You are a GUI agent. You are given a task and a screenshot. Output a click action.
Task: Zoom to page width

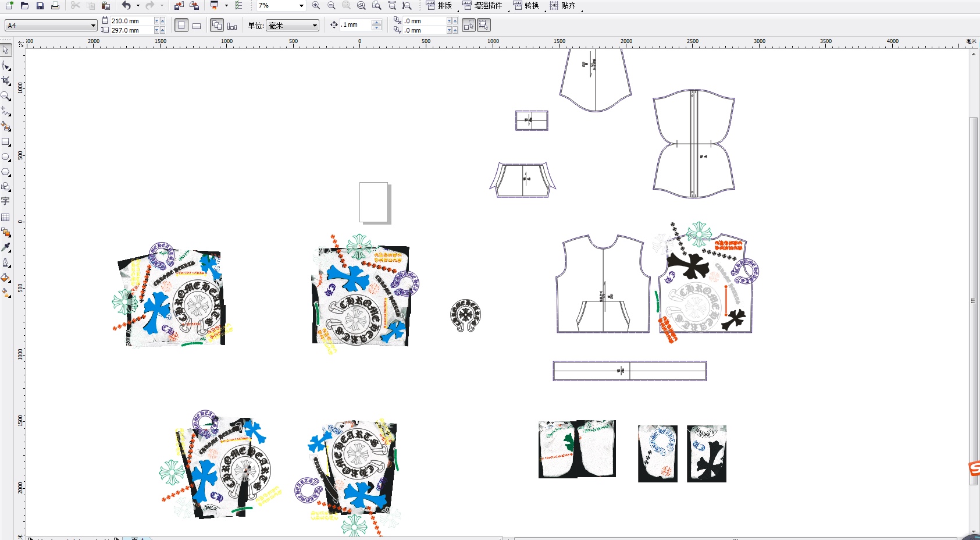pos(392,6)
